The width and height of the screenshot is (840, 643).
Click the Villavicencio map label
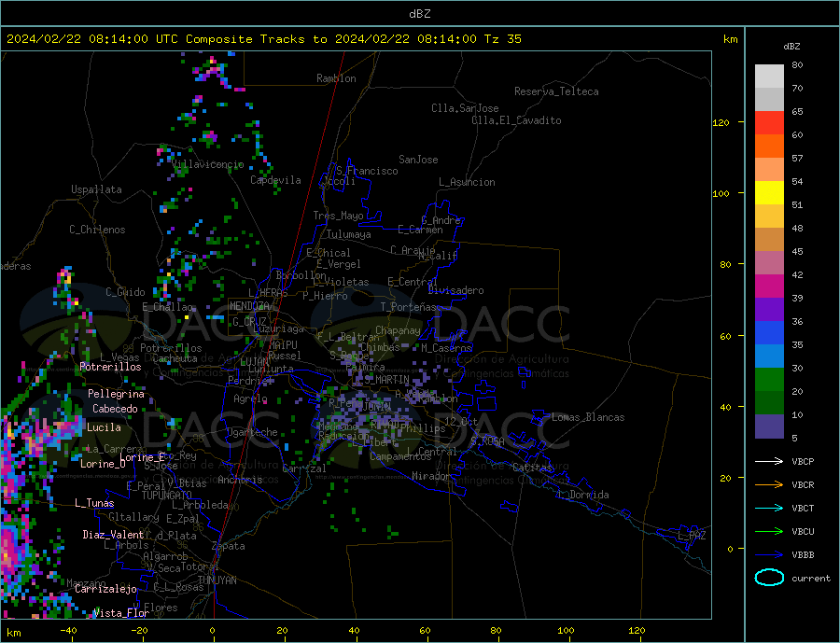pos(208,164)
